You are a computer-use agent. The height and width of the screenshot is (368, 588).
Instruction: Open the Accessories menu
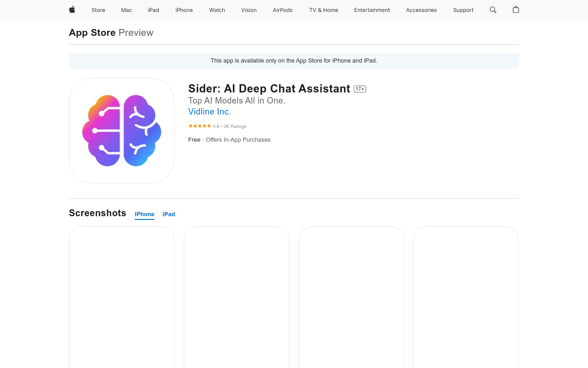pos(421,10)
